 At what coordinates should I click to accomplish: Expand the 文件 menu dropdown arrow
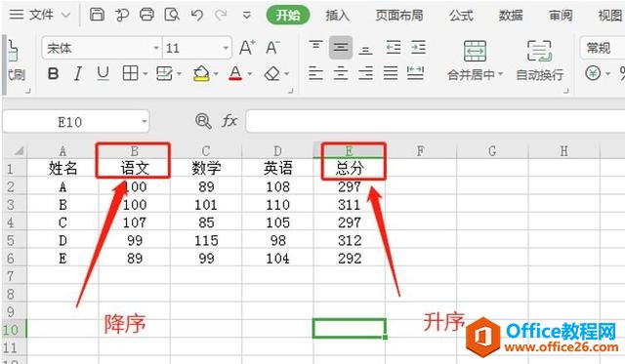[x=65, y=16]
